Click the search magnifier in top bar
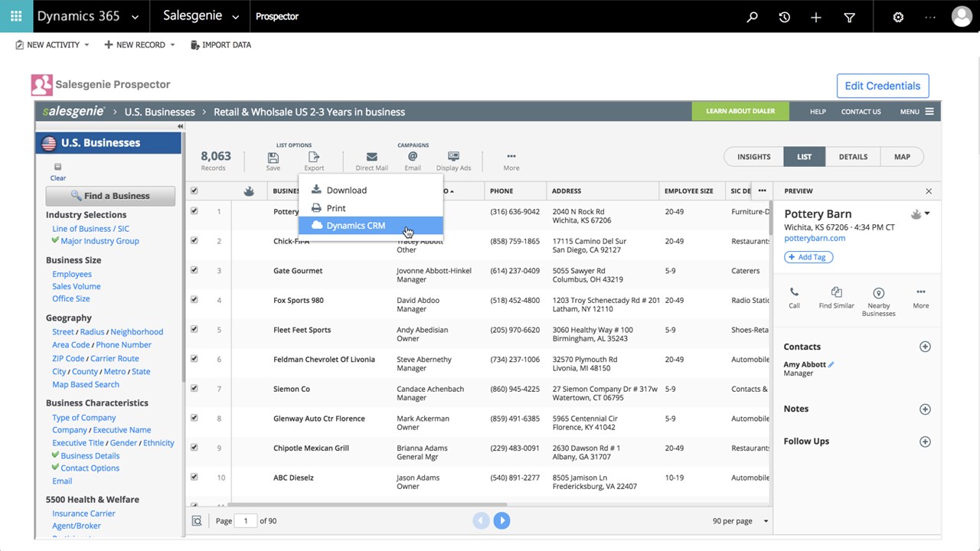Image resolution: width=980 pixels, height=551 pixels. 752,17
